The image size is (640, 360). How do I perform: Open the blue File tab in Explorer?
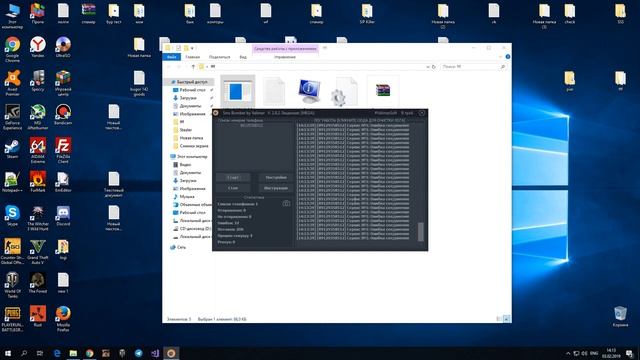(171, 57)
